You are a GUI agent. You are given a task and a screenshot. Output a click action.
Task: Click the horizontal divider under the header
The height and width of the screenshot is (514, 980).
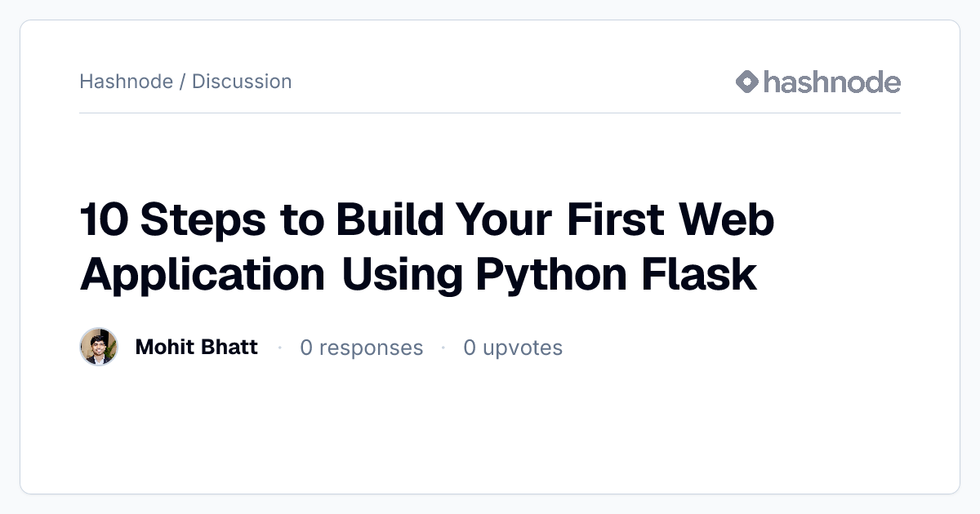(x=490, y=113)
